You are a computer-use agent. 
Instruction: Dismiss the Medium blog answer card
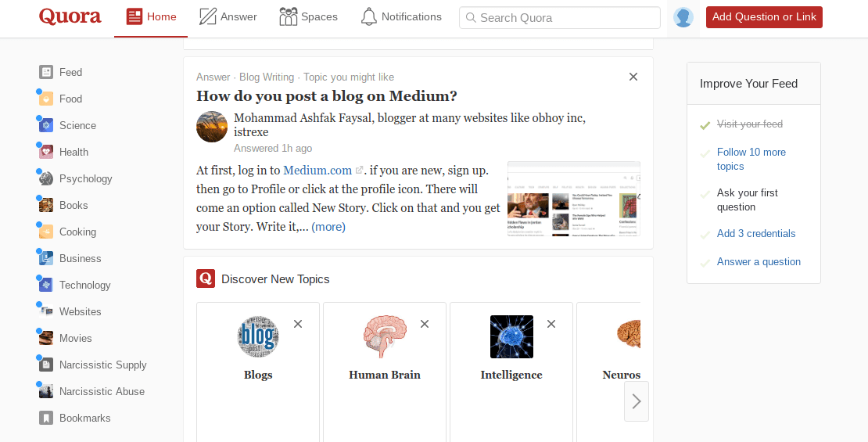click(x=633, y=77)
